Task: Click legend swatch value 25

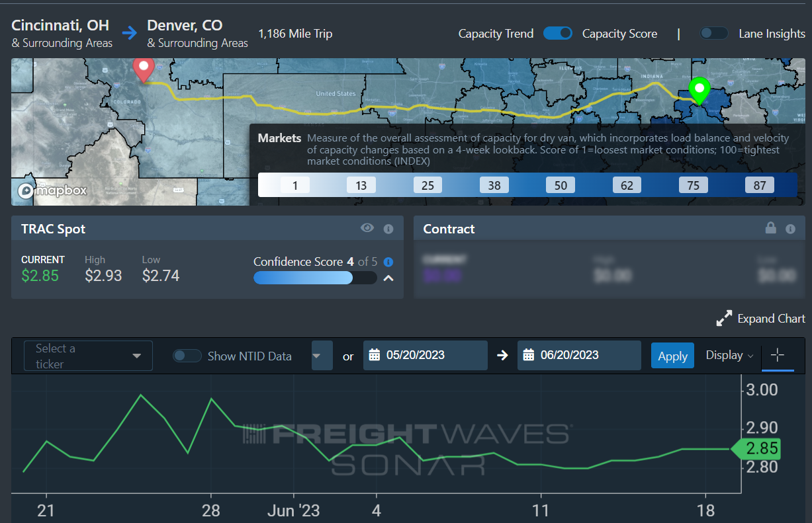Action: pyautogui.click(x=428, y=185)
